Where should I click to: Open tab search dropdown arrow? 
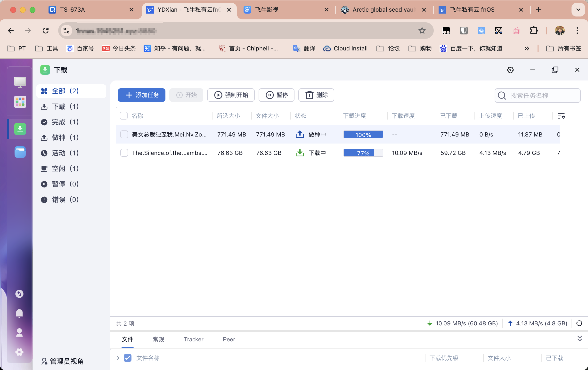pyautogui.click(x=578, y=10)
